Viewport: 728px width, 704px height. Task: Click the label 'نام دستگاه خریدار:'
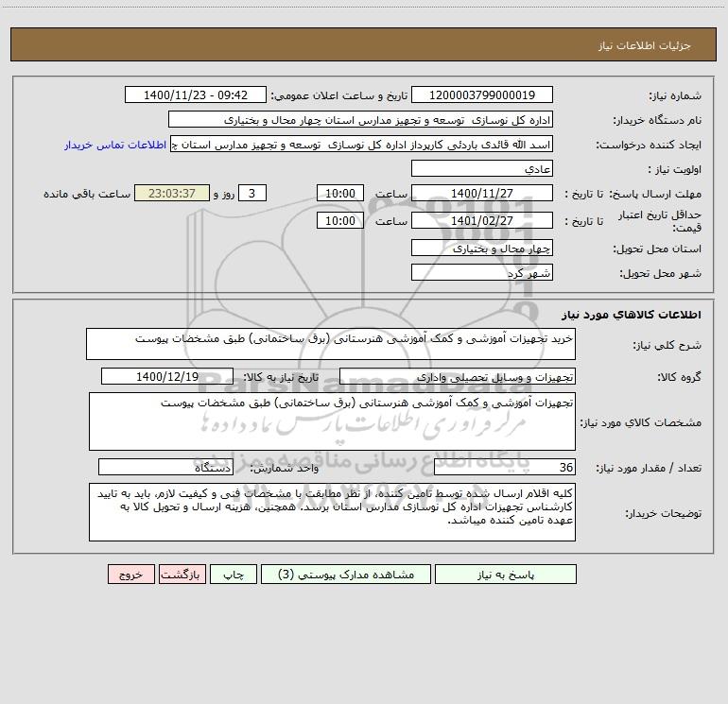[657, 121]
